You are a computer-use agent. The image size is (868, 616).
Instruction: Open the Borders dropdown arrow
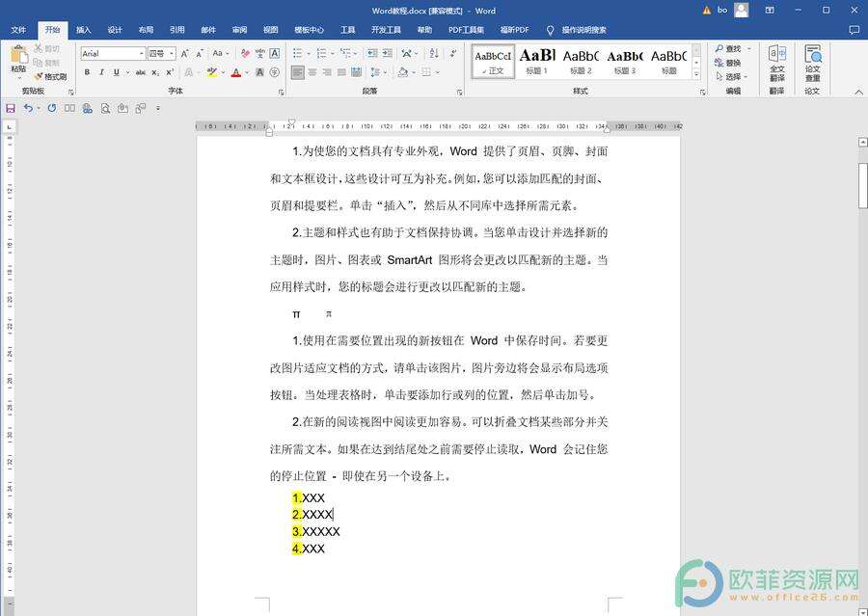point(437,72)
